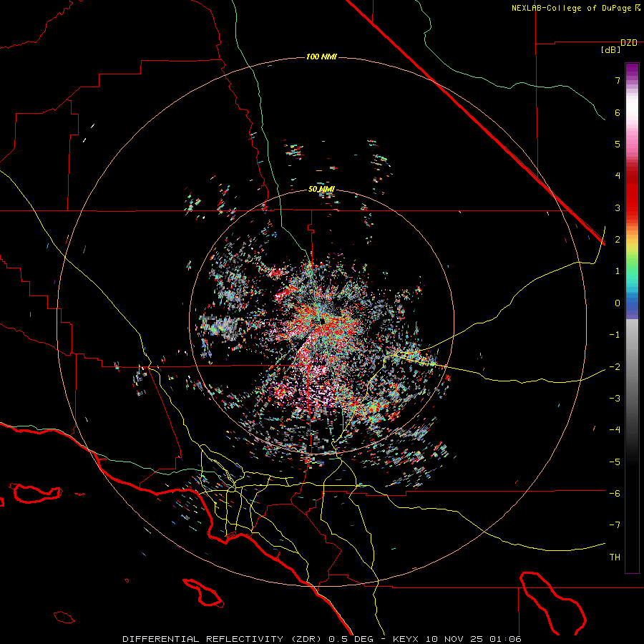Viewport: 644px width, 644px height.
Task: Click the -2 value on color scale
Action: point(615,367)
